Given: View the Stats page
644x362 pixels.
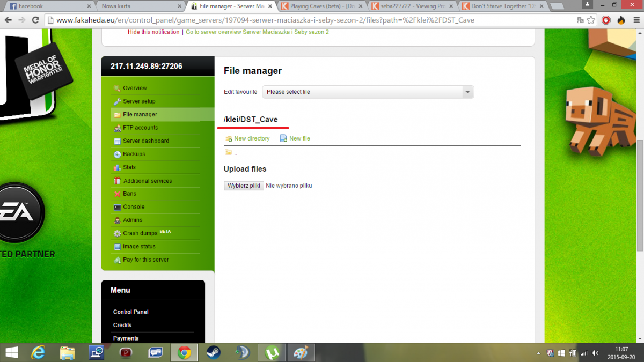Looking at the screenshot, I should 129,167.
